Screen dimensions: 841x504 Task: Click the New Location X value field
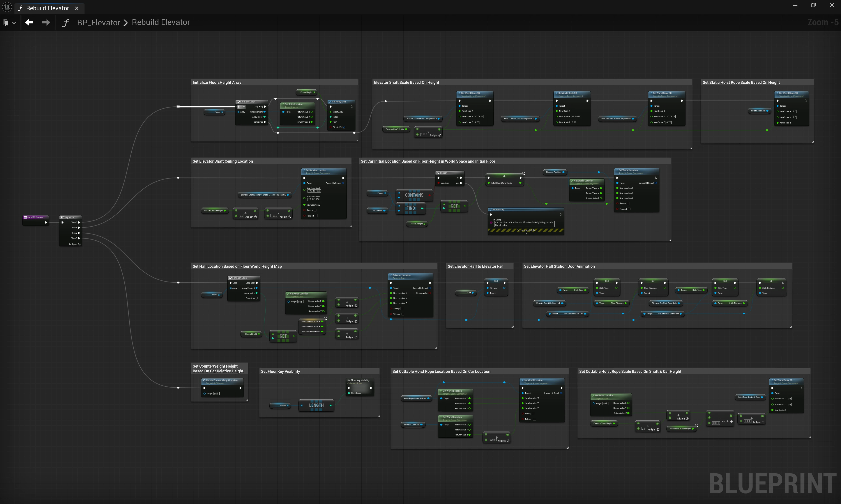point(314,191)
